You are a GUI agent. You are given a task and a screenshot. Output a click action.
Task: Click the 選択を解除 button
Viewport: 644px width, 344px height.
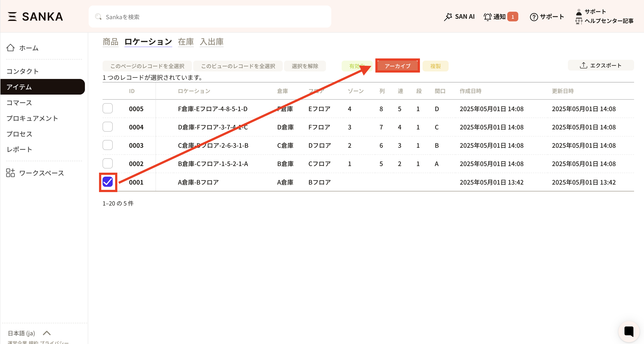[x=305, y=66]
